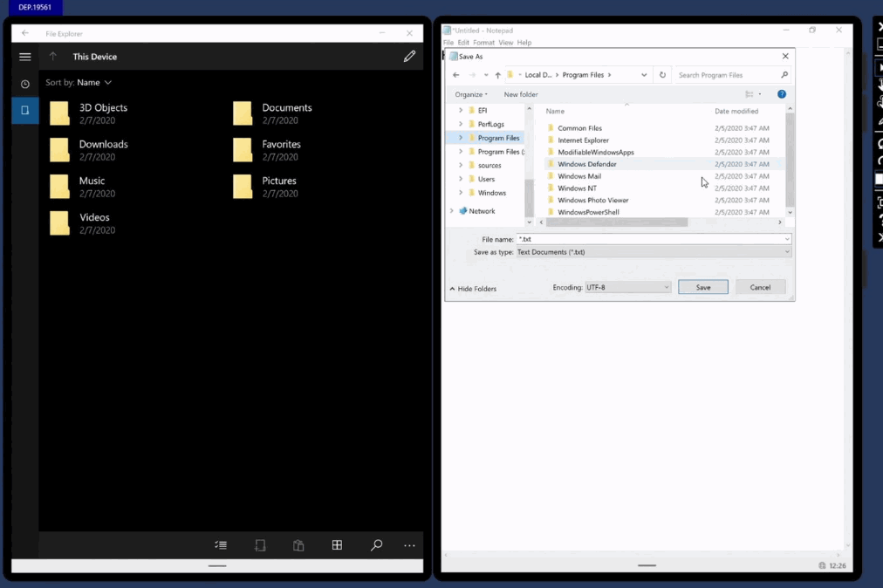Screen dimensions: 883x588
Task: Expand the PerfLogs tree node
Action: [461, 124]
